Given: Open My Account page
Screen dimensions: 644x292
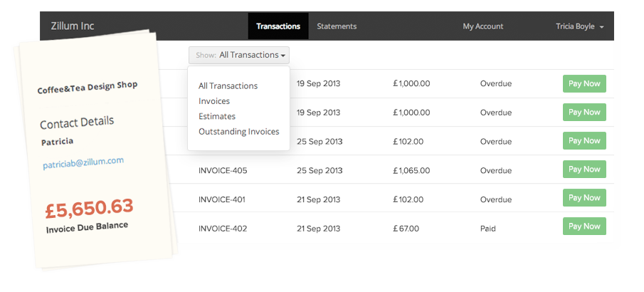Looking at the screenshot, I should (482, 26).
